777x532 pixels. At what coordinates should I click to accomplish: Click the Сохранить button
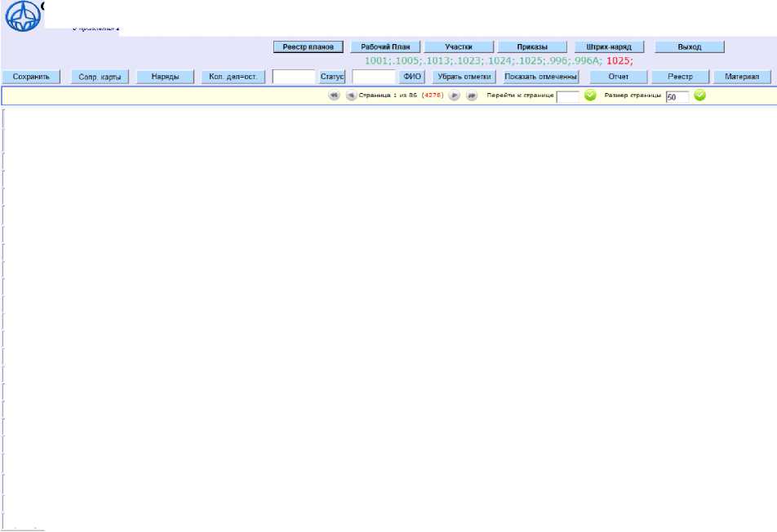(x=31, y=77)
